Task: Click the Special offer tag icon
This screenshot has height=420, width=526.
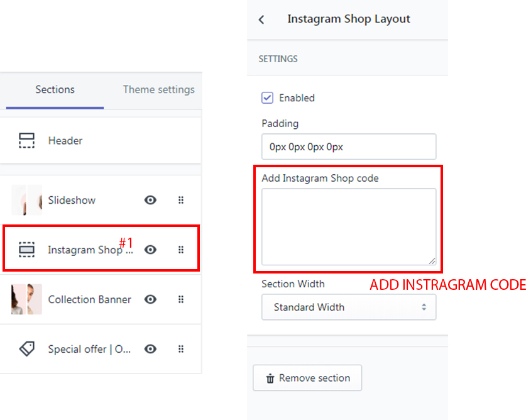Action: pyautogui.click(x=26, y=349)
